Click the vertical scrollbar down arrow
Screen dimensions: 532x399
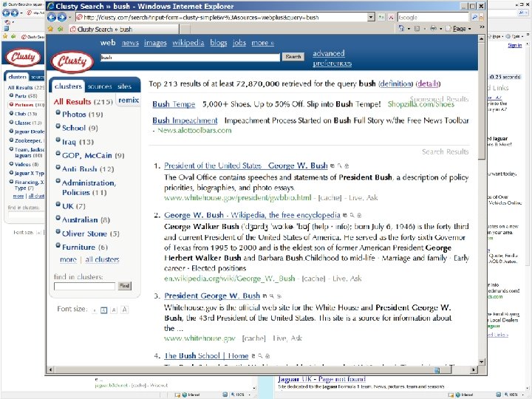(x=482, y=361)
